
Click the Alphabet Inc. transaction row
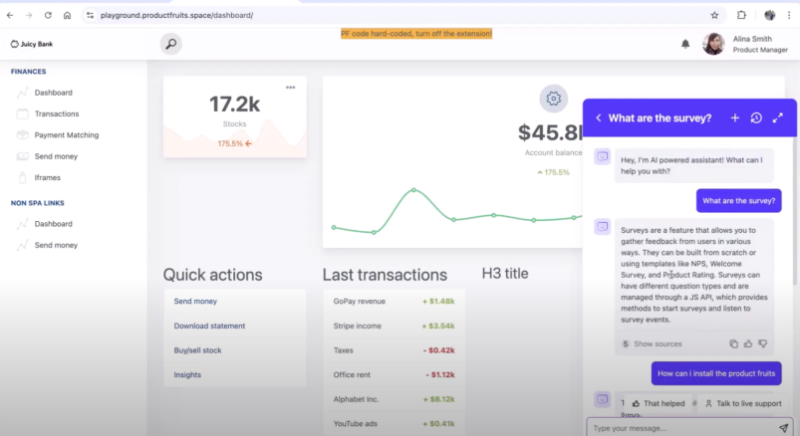393,399
